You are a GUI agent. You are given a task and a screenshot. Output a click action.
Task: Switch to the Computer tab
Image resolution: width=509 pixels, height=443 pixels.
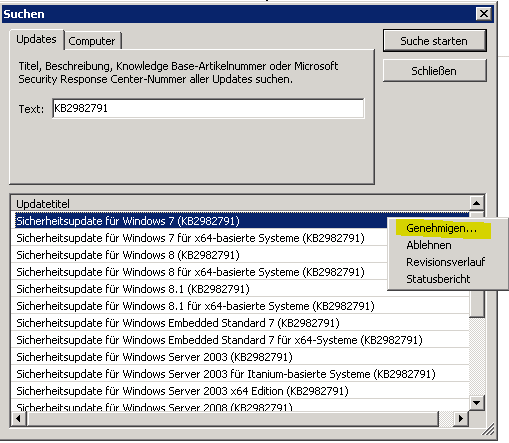pos(92,41)
